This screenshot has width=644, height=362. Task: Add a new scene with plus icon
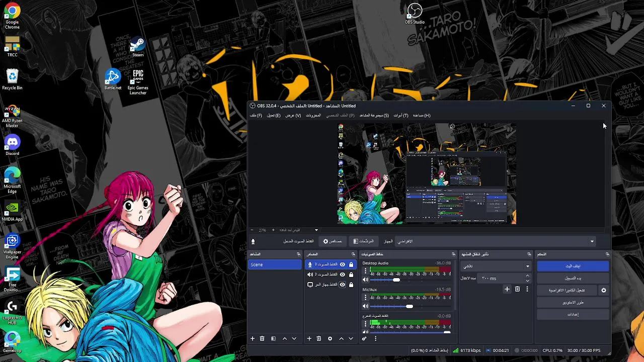(253, 339)
